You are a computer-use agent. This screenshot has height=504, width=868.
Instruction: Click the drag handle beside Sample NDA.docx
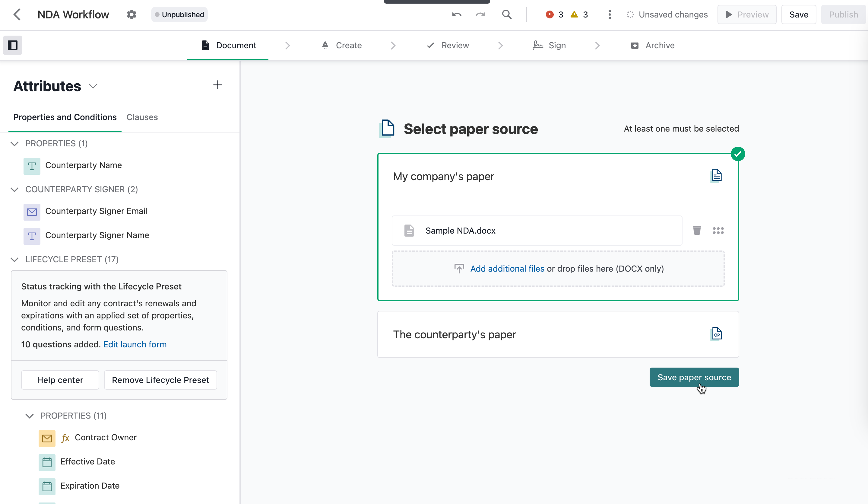coord(718,230)
